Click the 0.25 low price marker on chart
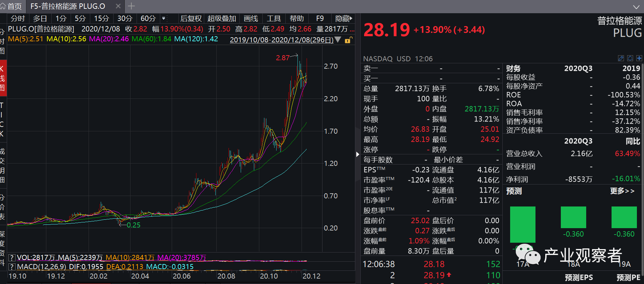 134,225
